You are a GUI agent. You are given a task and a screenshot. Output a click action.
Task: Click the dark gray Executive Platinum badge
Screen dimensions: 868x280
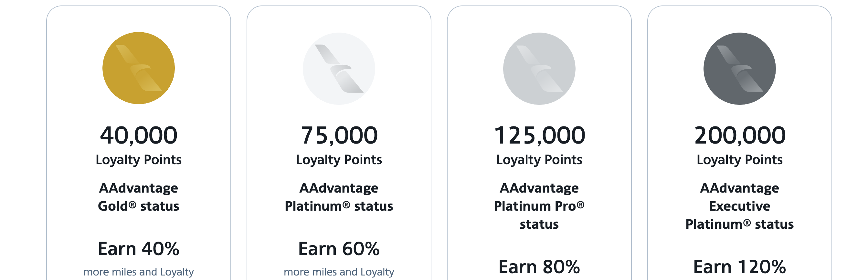pos(739,68)
